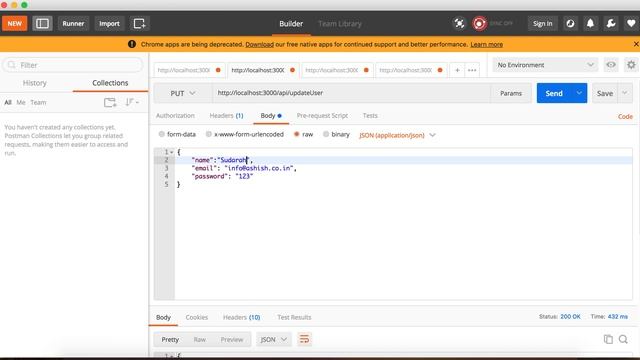
Task: Switch response view to Pretty
Action: click(170, 339)
